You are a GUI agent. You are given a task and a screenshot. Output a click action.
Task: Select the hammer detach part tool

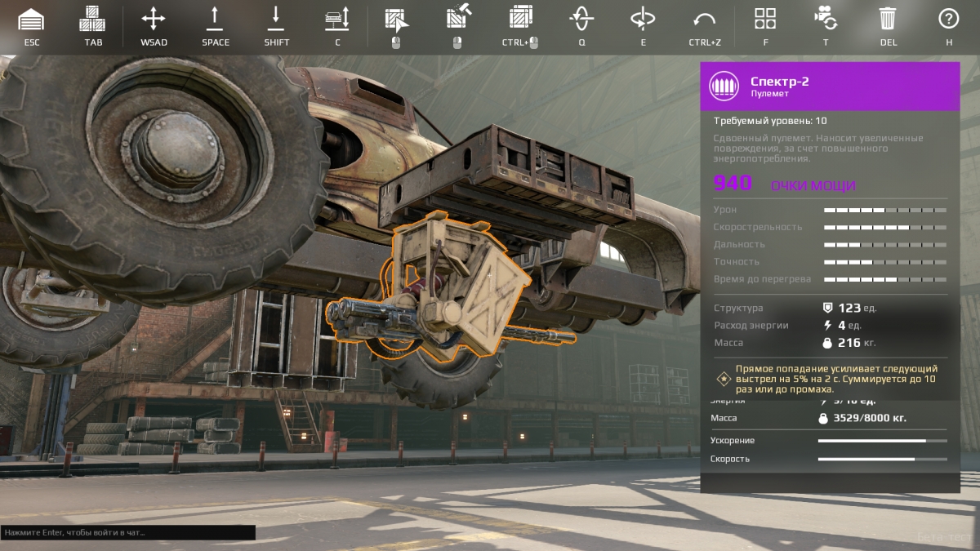tap(458, 19)
